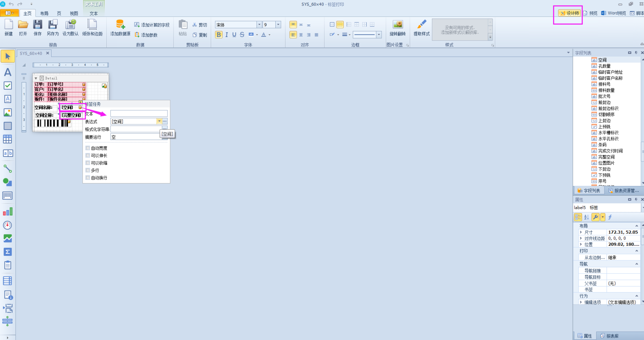Click the border color pen swatch
This screenshot has width=644, height=340.
(332, 35)
